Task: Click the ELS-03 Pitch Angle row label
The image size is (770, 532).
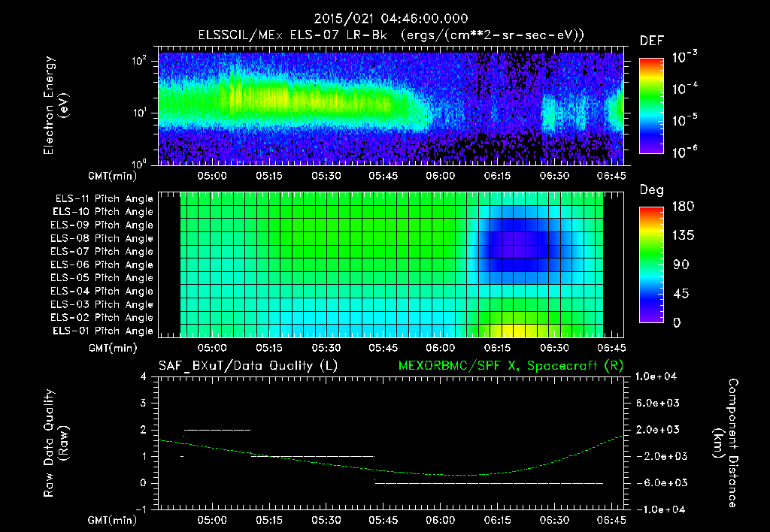Action: (x=102, y=304)
